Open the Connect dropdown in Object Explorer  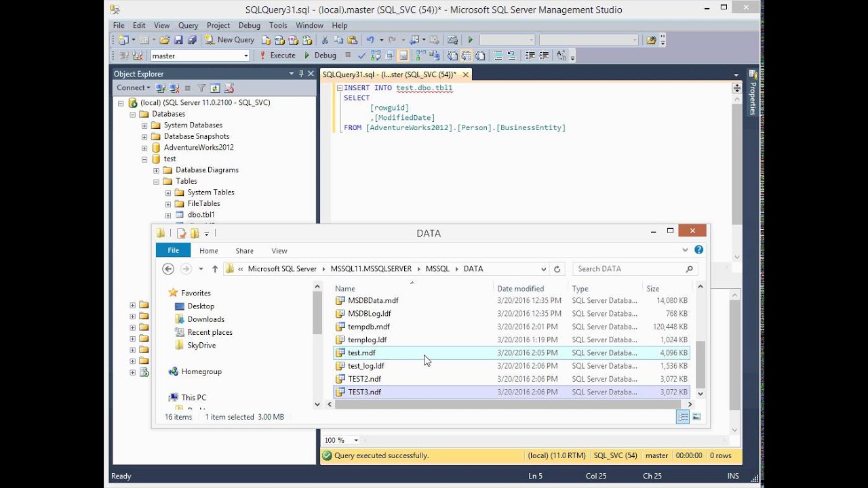[x=134, y=88]
